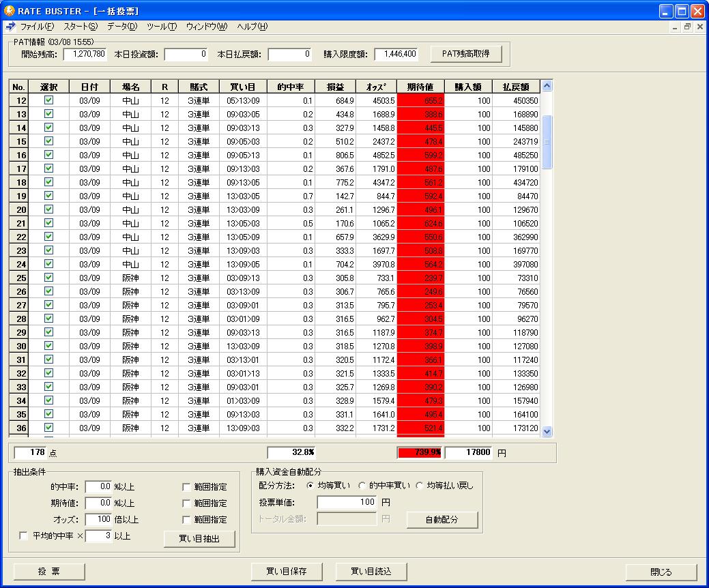Click the 購入限度額 field
Screen dimensions: 709x588
(396, 55)
